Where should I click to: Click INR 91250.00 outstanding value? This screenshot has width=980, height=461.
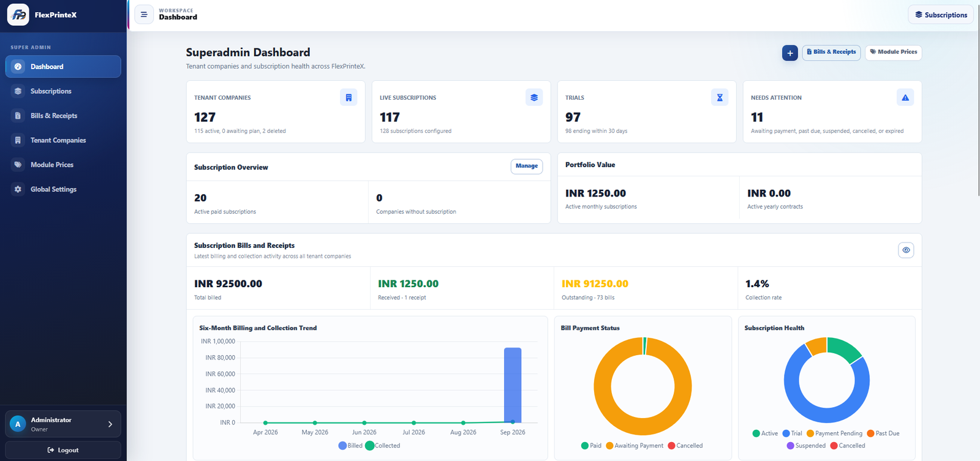[595, 283]
